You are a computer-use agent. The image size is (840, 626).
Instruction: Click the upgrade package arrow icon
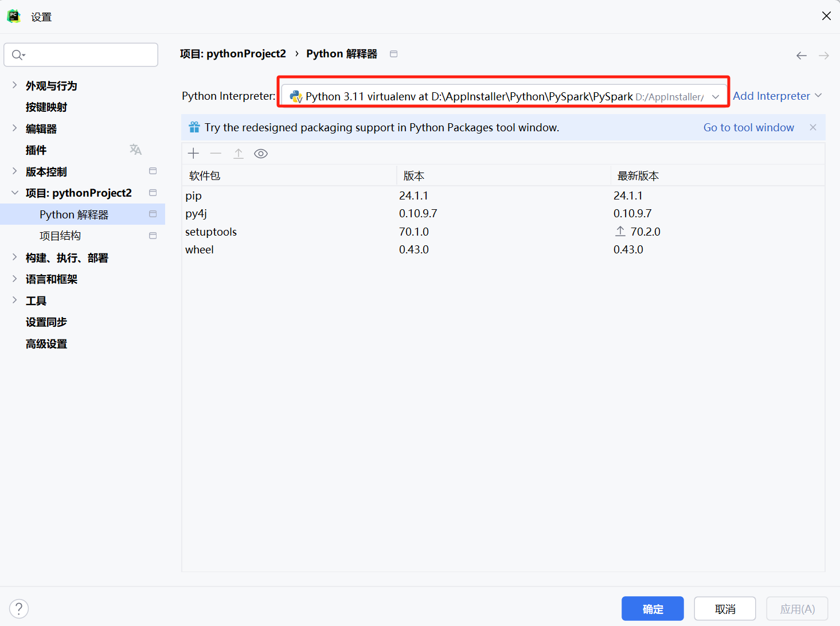pos(239,153)
